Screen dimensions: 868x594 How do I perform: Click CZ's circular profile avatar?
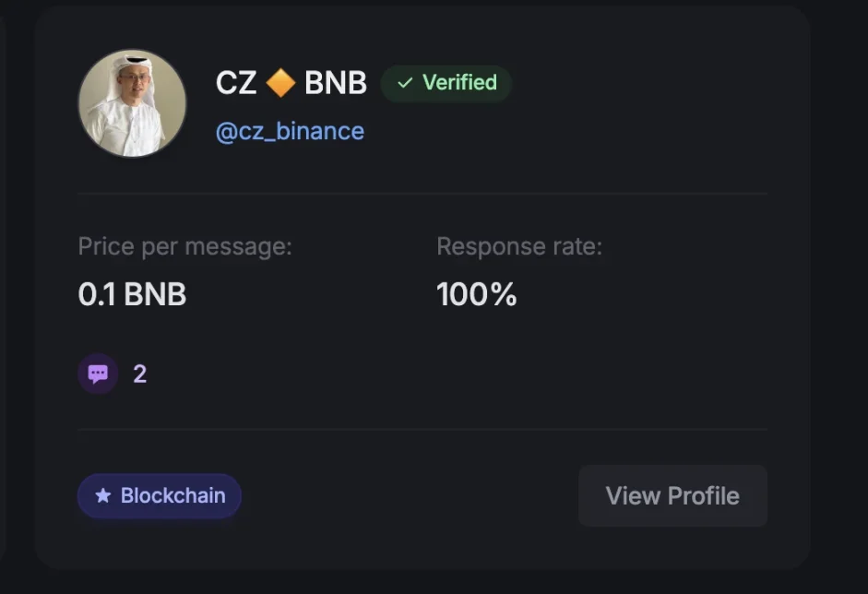pyautogui.click(x=132, y=103)
